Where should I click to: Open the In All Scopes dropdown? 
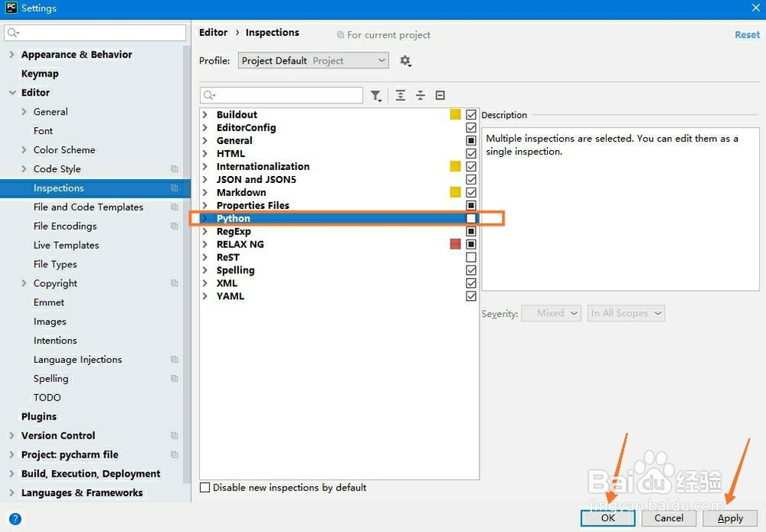[627, 313]
